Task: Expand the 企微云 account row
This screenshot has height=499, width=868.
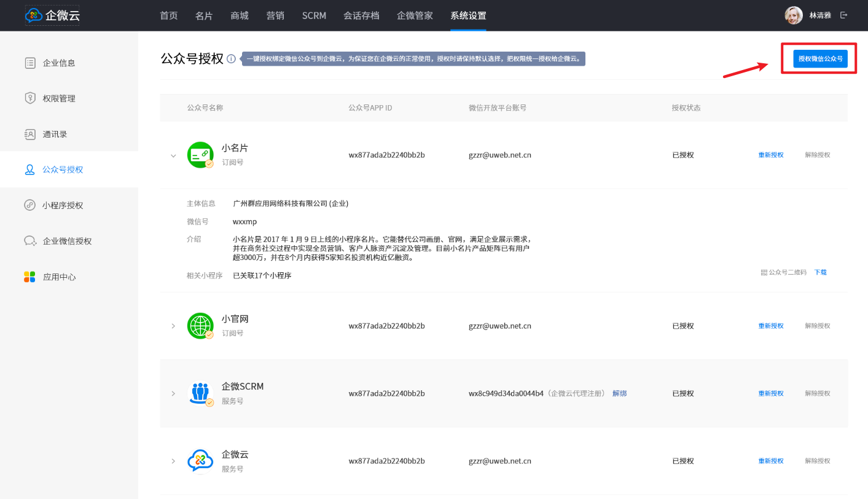Action: click(x=173, y=461)
